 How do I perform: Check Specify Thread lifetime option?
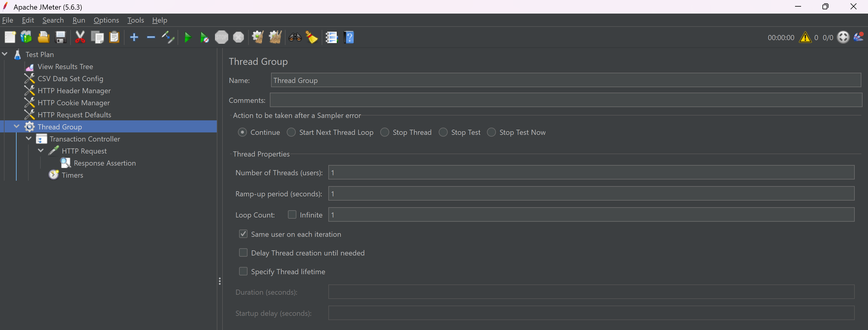[x=243, y=271]
